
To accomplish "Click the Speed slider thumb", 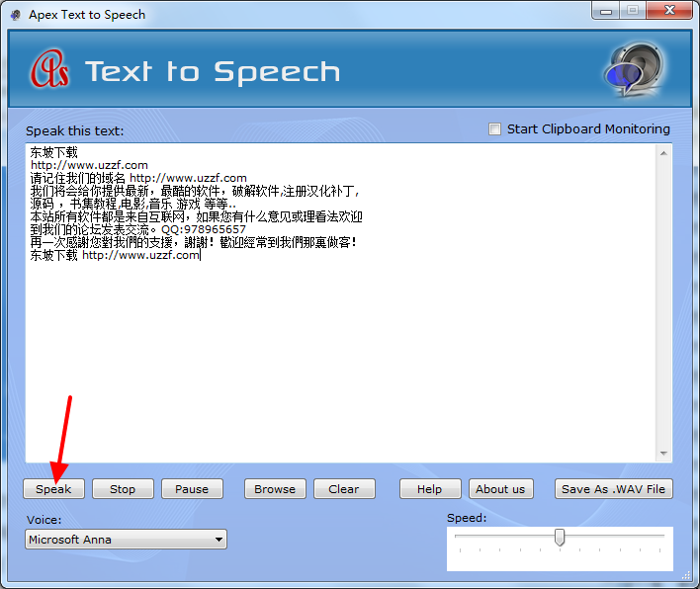I will pyautogui.click(x=560, y=537).
